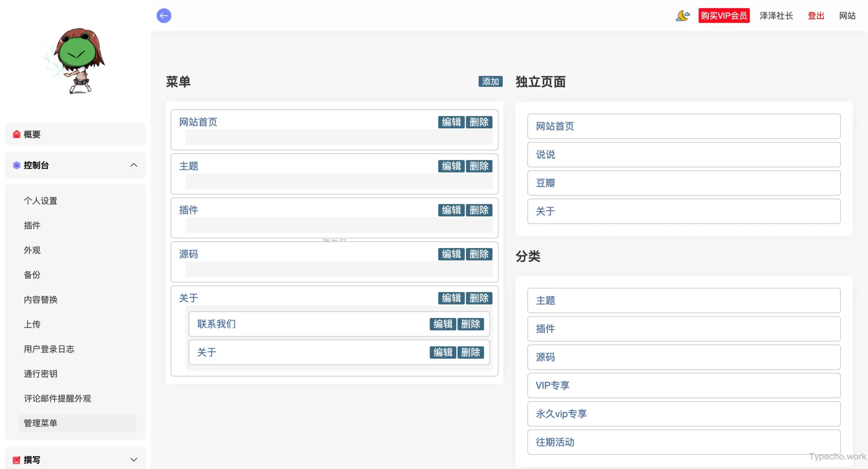Edit the 网站首页 menu entry
This screenshot has height=469, width=868.
pos(450,122)
